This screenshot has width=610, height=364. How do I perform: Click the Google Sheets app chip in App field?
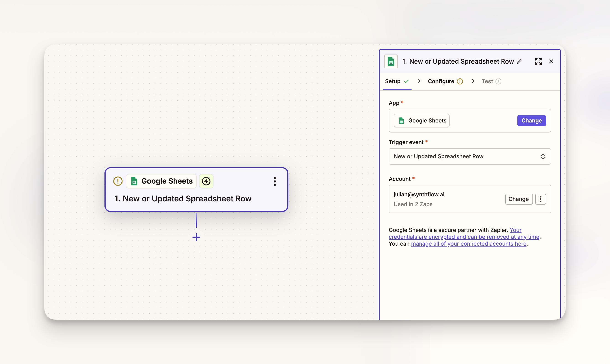(x=421, y=121)
